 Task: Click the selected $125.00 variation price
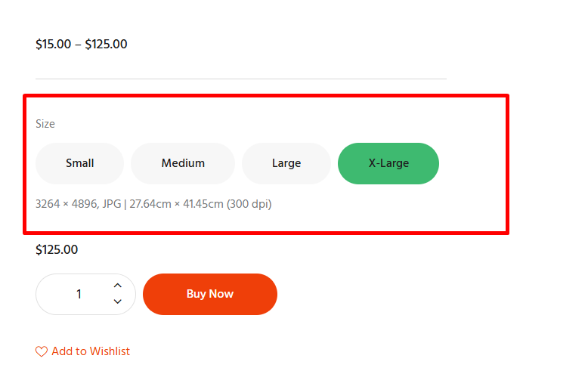click(x=57, y=249)
